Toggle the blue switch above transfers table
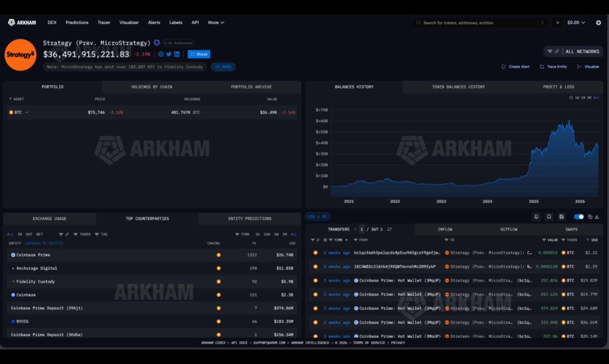The height and width of the screenshot is (364, 609). click(x=579, y=216)
